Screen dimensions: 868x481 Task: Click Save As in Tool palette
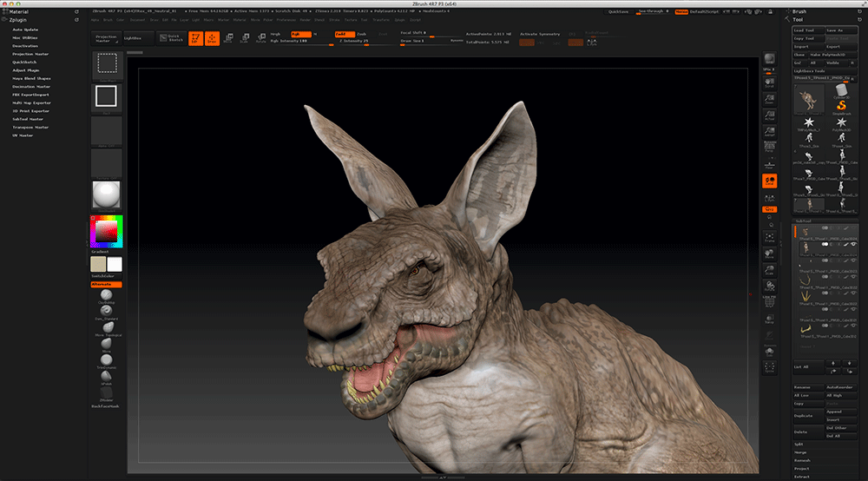841,30
